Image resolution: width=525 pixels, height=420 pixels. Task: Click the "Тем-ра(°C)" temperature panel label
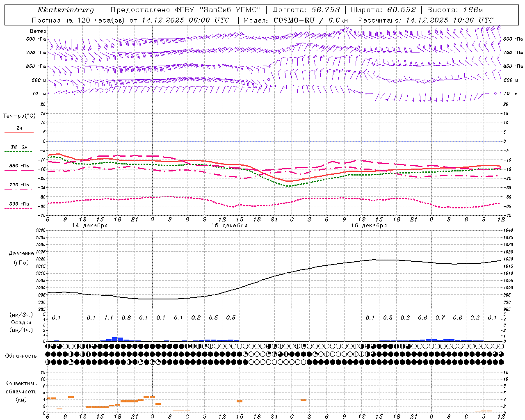click(x=19, y=116)
